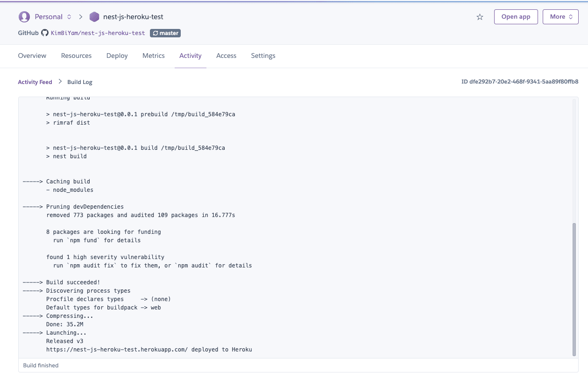The width and height of the screenshot is (588, 379).
Task: Return to Activity Feed via breadcrumb
Action: point(35,82)
